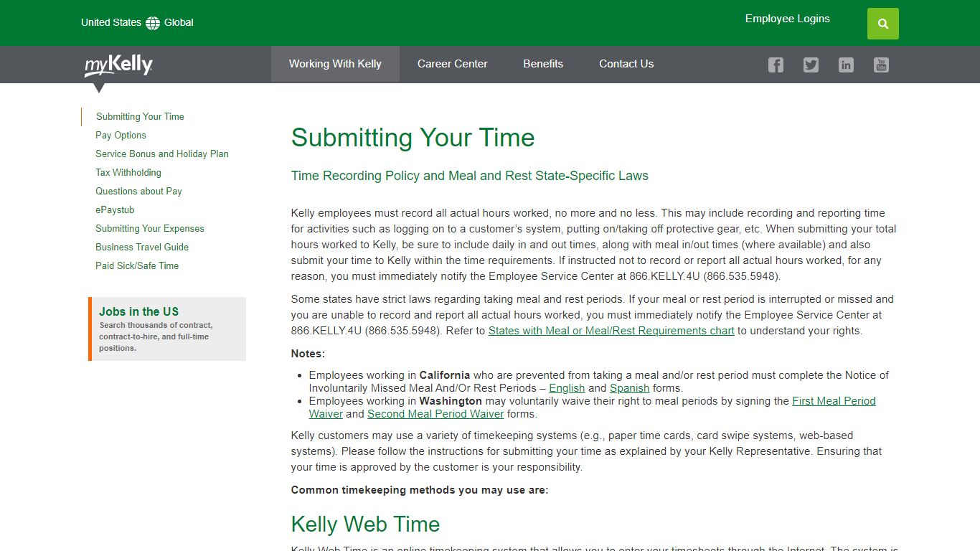Click the bold word Washington

tap(451, 401)
